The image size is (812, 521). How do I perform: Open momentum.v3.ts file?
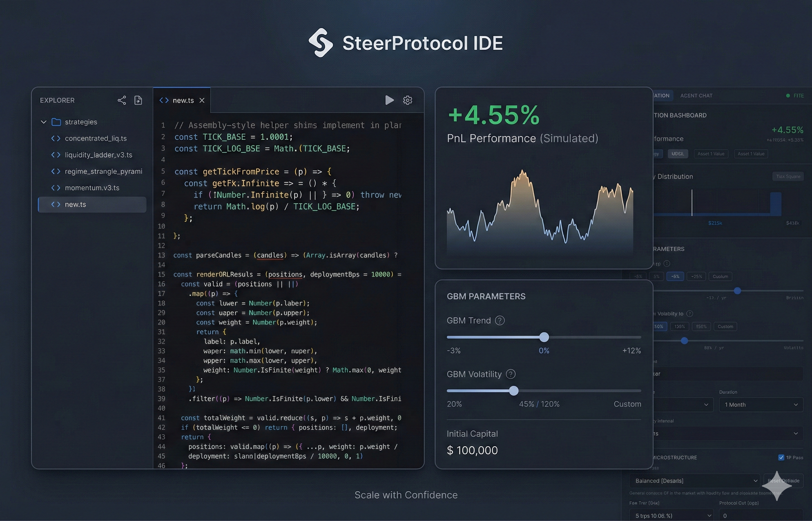click(92, 188)
